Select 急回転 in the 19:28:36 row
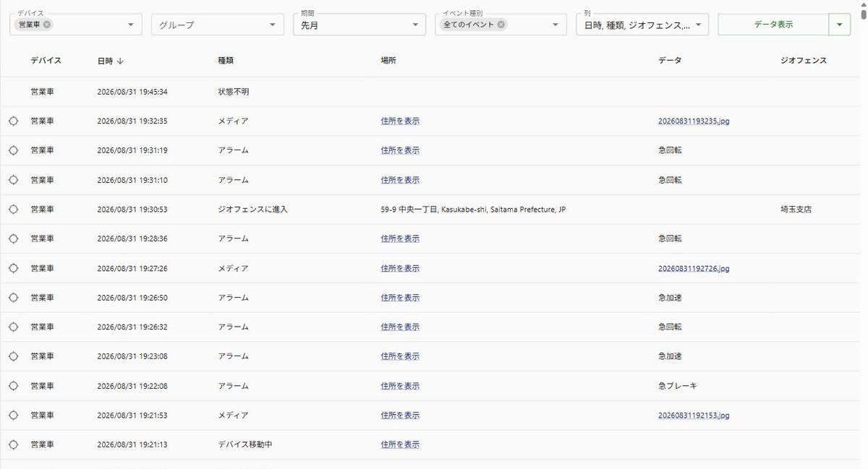The height and width of the screenshot is (469, 868). [670, 238]
